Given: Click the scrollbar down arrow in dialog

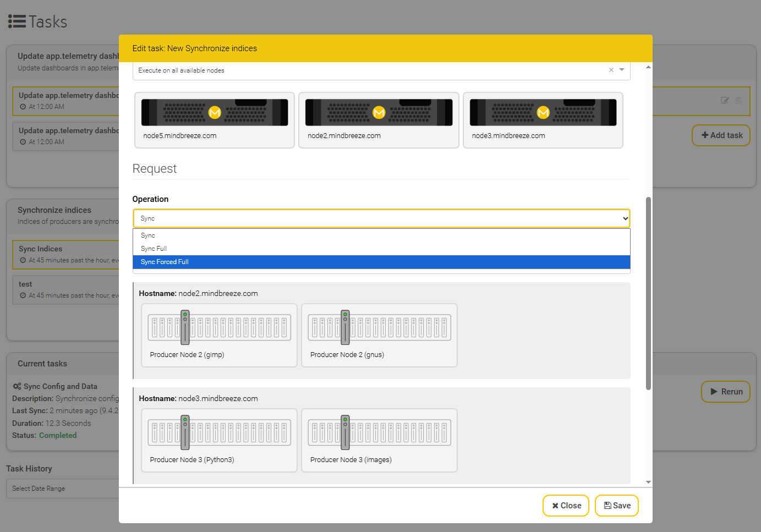Looking at the screenshot, I should [648, 482].
